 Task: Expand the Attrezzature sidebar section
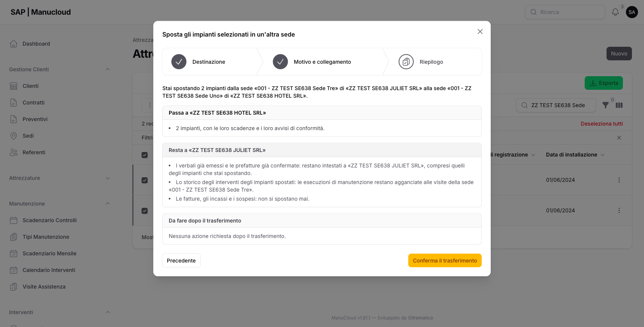(x=108, y=178)
